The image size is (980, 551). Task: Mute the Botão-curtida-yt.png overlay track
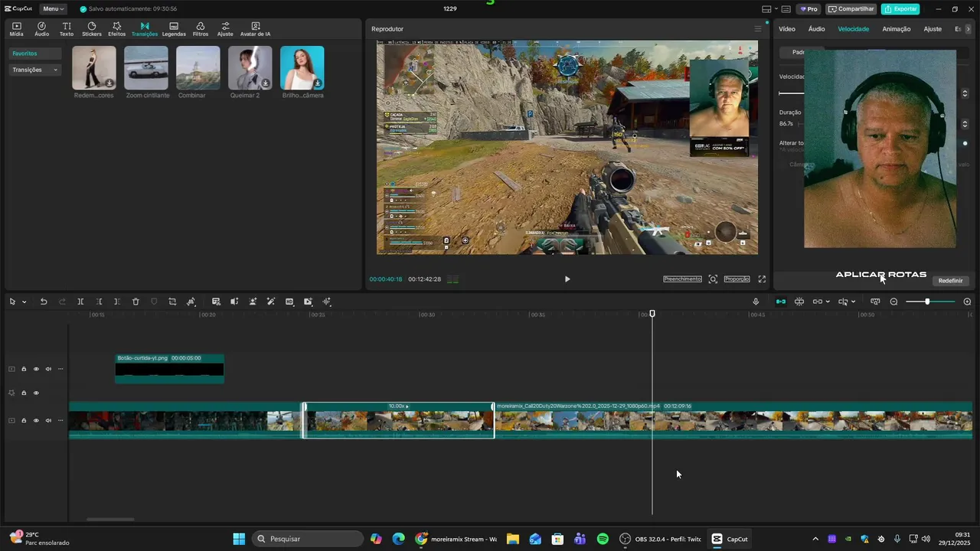48,369
